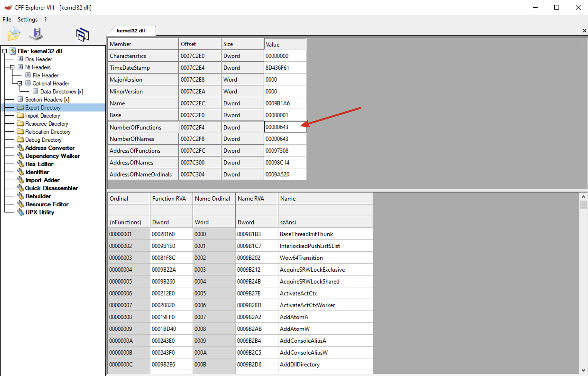Click the Import Directory folder icon
The image size is (588, 376).
(x=21, y=115)
